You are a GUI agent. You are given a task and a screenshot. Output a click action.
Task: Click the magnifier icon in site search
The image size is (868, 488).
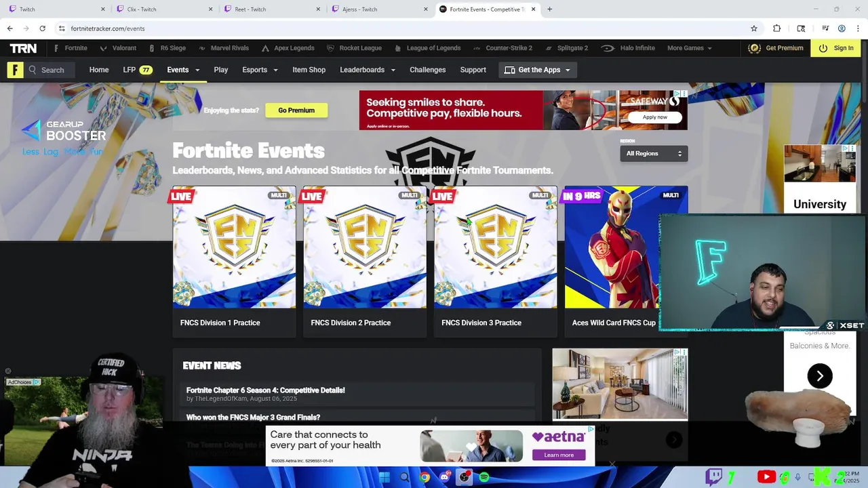[x=33, y=70]
